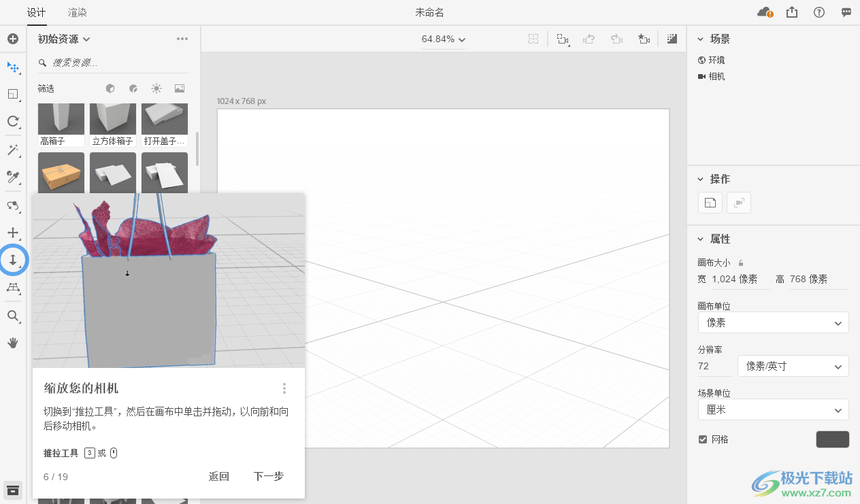Click the first action icon under 操作
The height and width of the screenshot is (504, 860).
[x=710, y=203]
